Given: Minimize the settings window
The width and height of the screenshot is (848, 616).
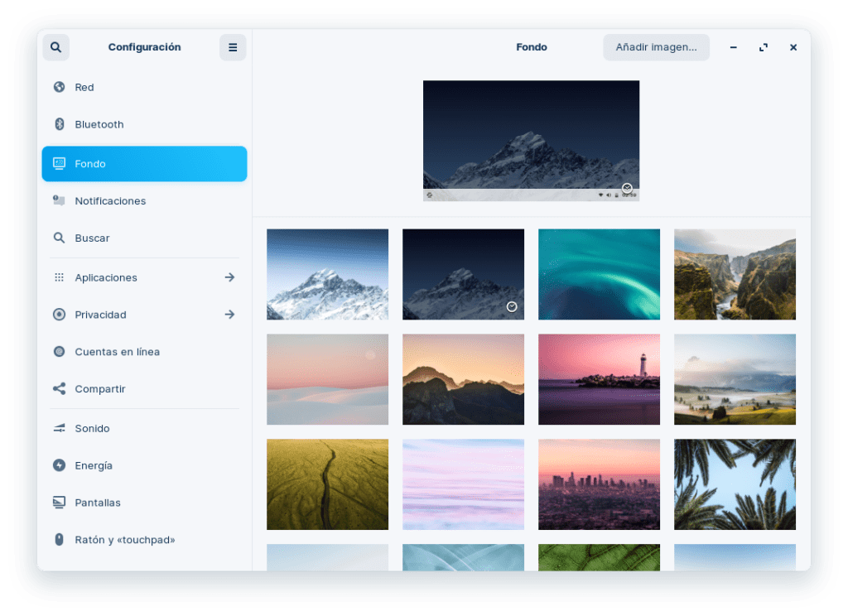Looking at the screenshot, I should click(x=734, y=47).
